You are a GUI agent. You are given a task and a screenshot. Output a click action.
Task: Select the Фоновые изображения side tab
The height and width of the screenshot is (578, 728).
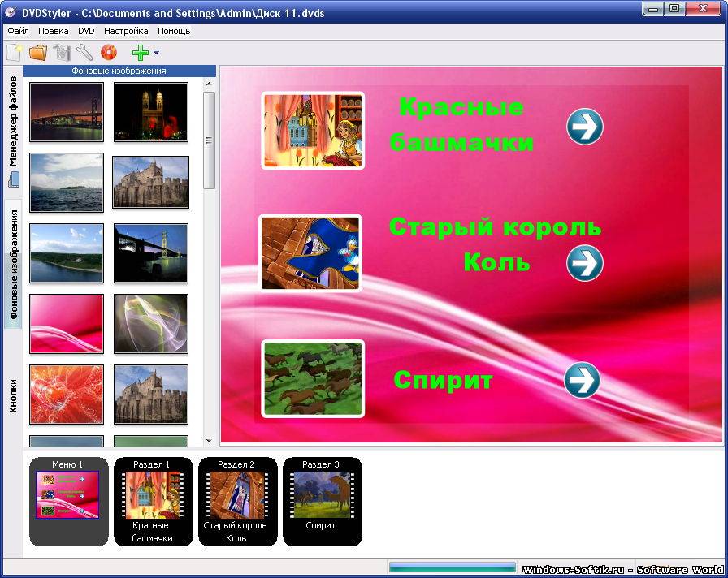[13, 265]
